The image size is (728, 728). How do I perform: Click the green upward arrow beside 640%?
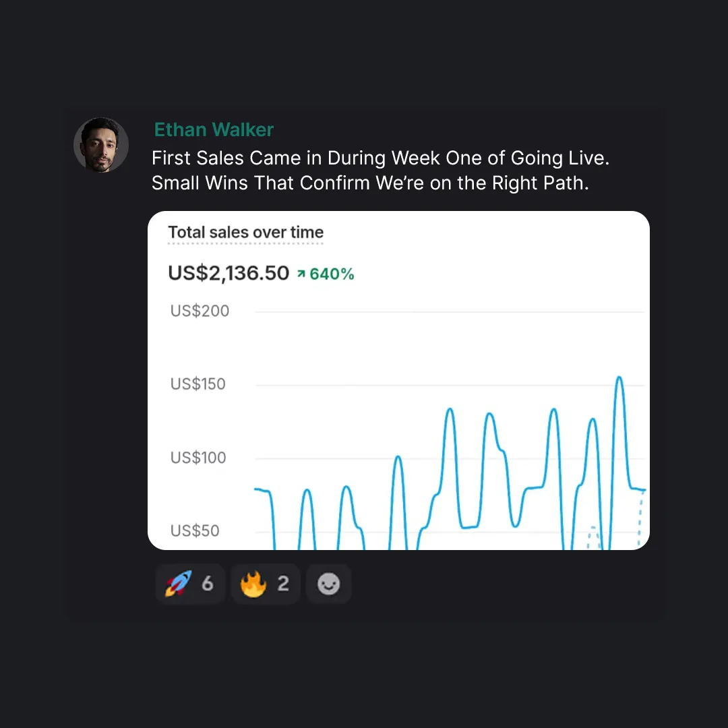[301, 274]
